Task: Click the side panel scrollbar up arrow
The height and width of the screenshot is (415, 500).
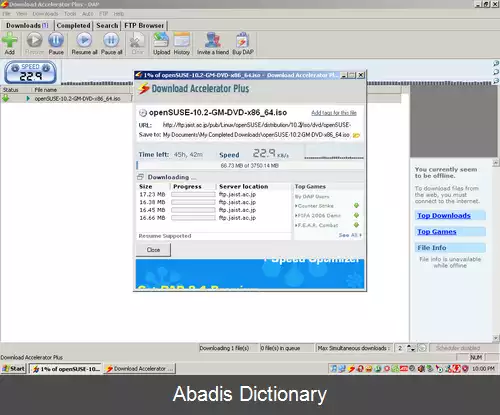Action: (496, 163)
